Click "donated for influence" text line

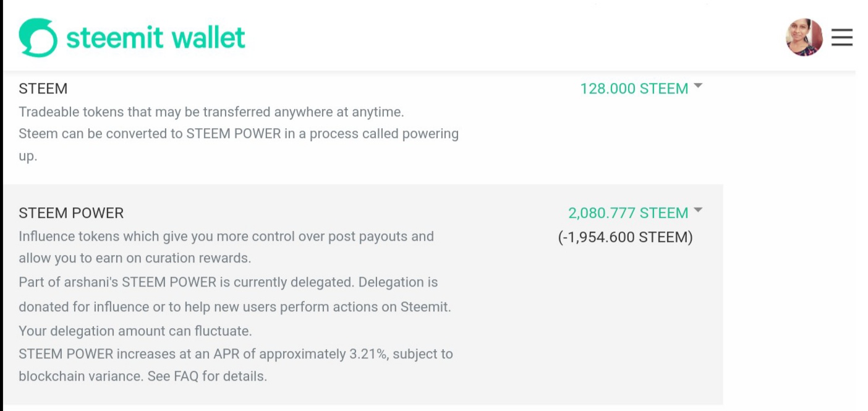pyautogui.click(x=234, y=307)
